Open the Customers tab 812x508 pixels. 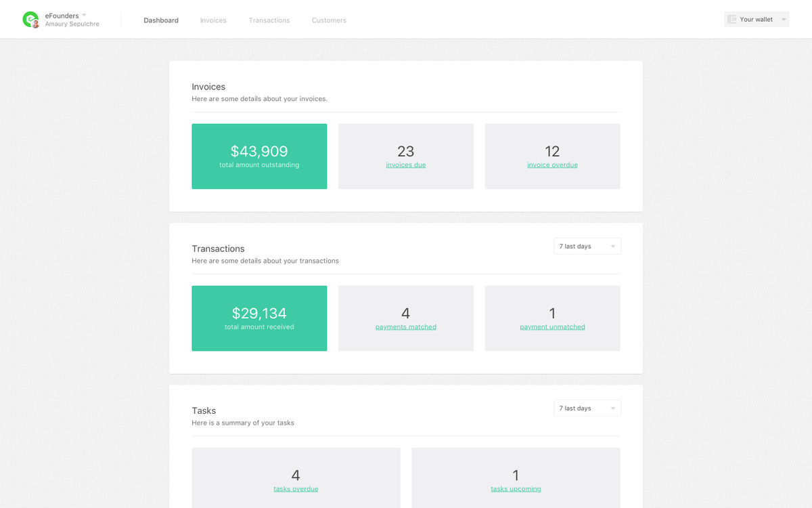pos(329,20)
